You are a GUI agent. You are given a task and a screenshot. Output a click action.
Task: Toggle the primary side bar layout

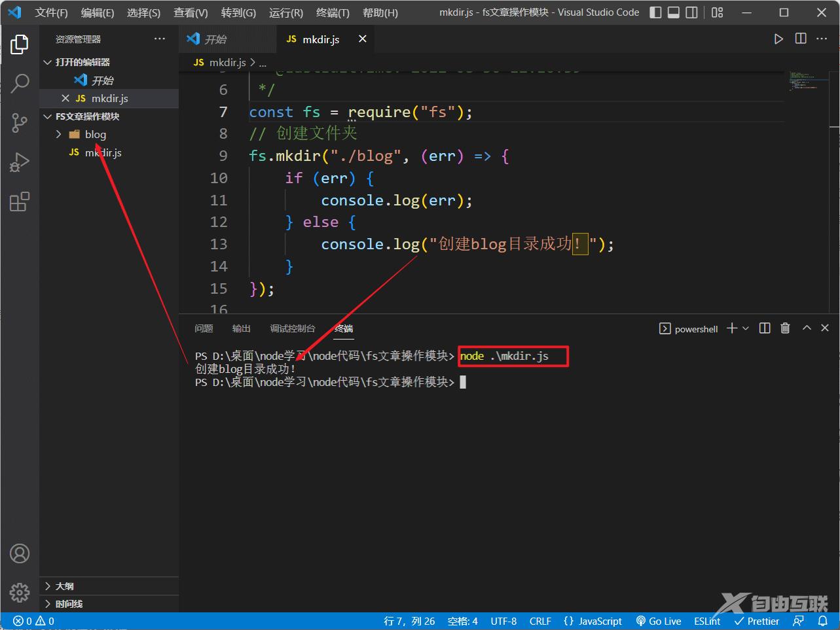tap(655, 12)
